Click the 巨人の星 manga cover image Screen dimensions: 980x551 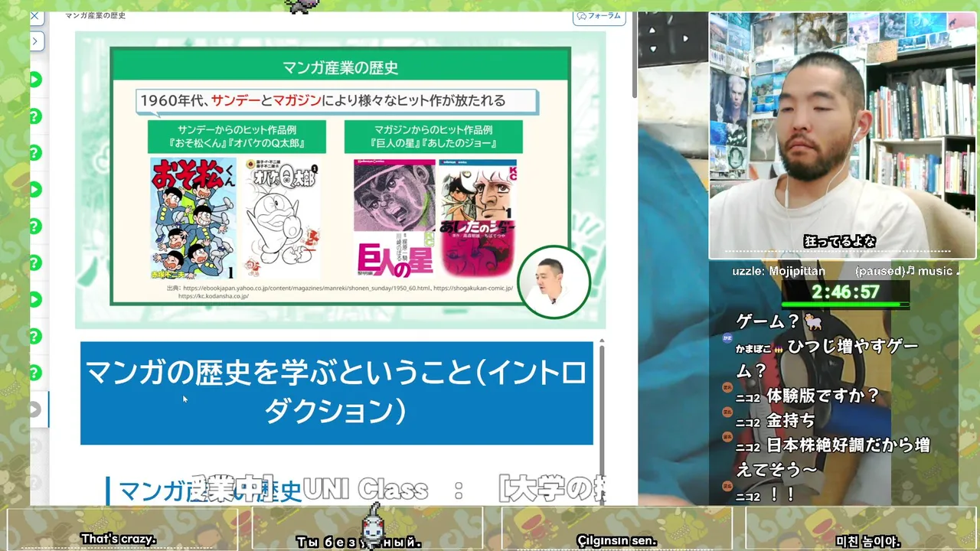pos(394,217)
